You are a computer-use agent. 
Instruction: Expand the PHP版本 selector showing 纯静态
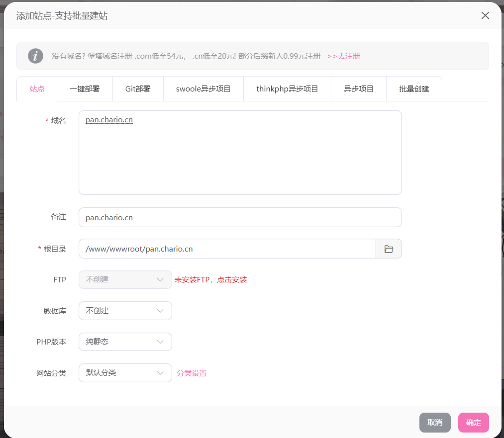pos(125,342)
